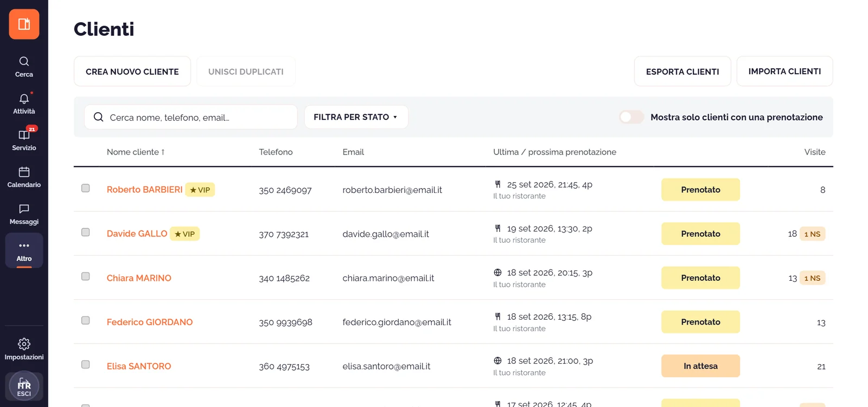Image resolution: width=868 pixels, height=407 pixels.
Task: Click VIP star badge for Davide Gallo
Action: [x=185, y=234]
